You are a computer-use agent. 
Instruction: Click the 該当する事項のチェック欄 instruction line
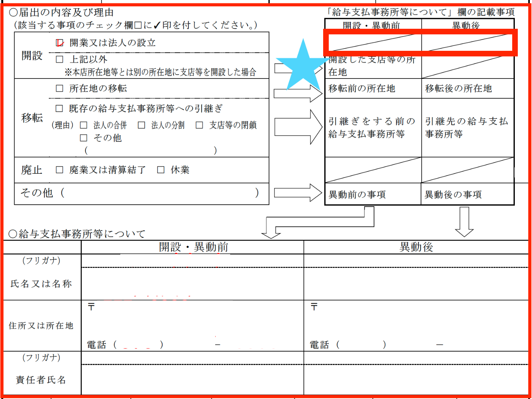[x=136, y=25]
